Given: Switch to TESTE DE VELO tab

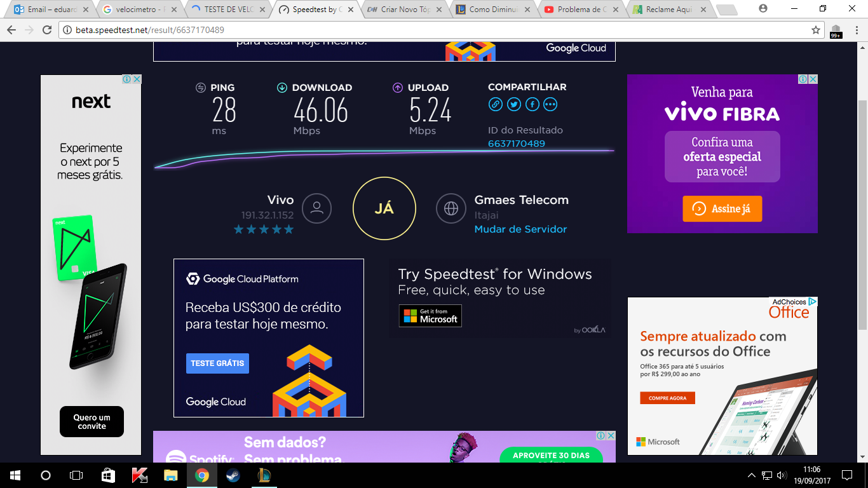Looking at the screenshot, I should tap(227, 10).
